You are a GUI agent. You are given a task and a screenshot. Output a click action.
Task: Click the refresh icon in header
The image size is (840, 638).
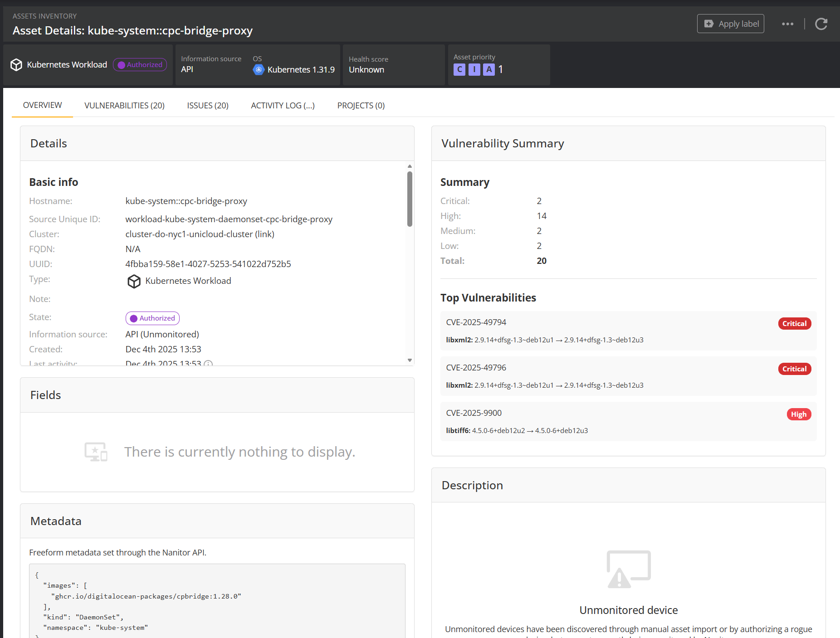pos(821,24)
